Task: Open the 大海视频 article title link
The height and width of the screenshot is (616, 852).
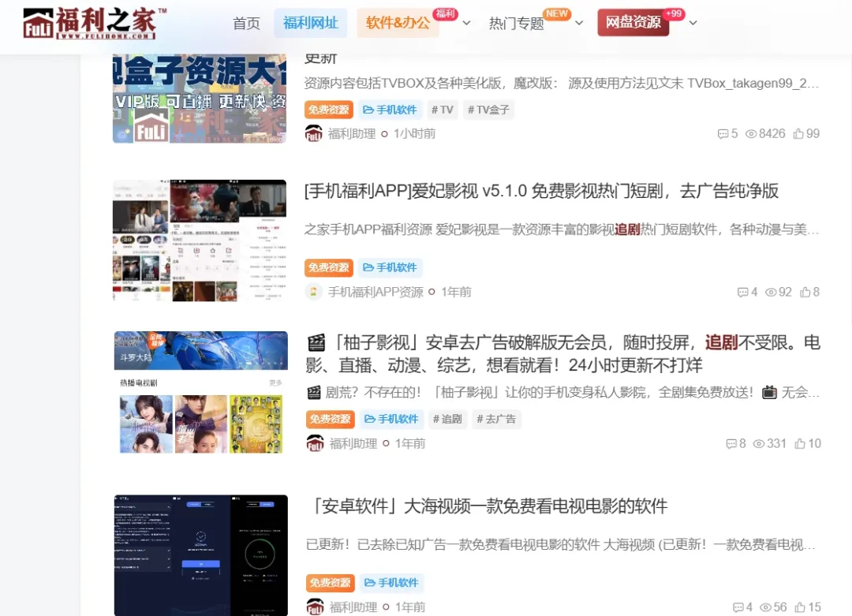Action: 486,506
